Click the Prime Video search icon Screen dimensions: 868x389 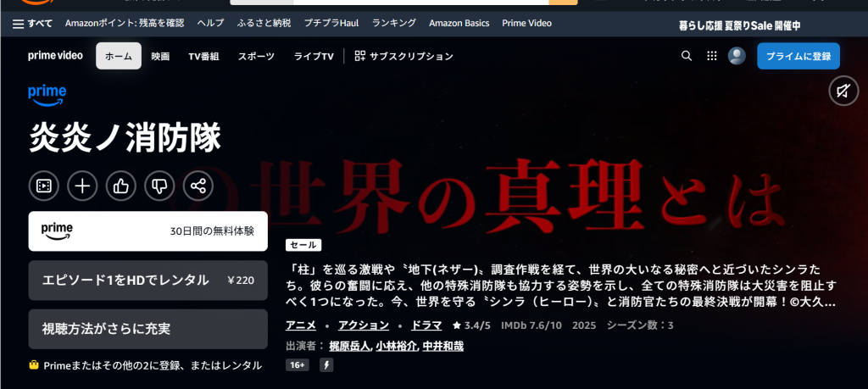[687, 56]
